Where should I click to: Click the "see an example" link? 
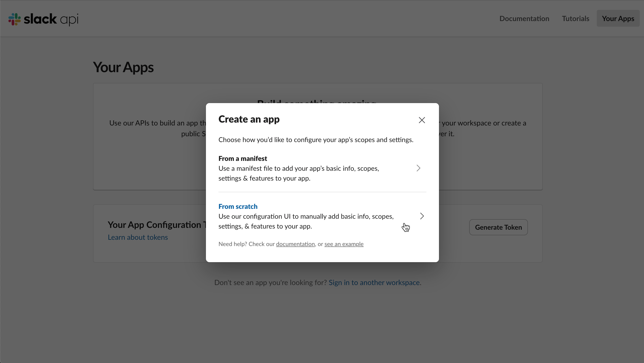[344, 244]
